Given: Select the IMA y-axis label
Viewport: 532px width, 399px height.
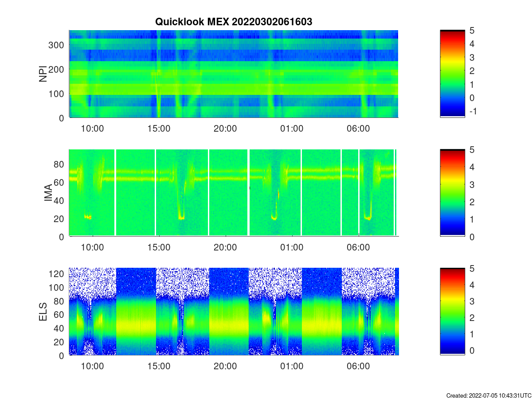Looking at the screenshot, I should 48,193.
